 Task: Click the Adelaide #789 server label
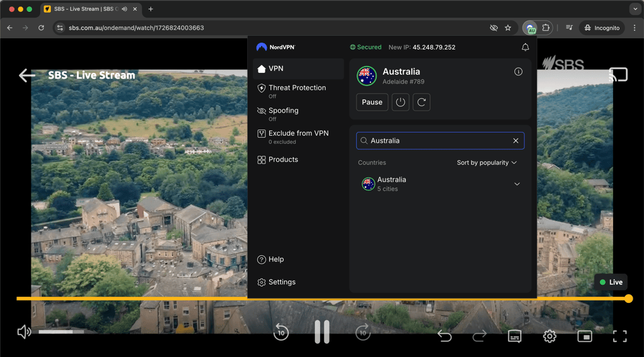click(x=403, y=82)
